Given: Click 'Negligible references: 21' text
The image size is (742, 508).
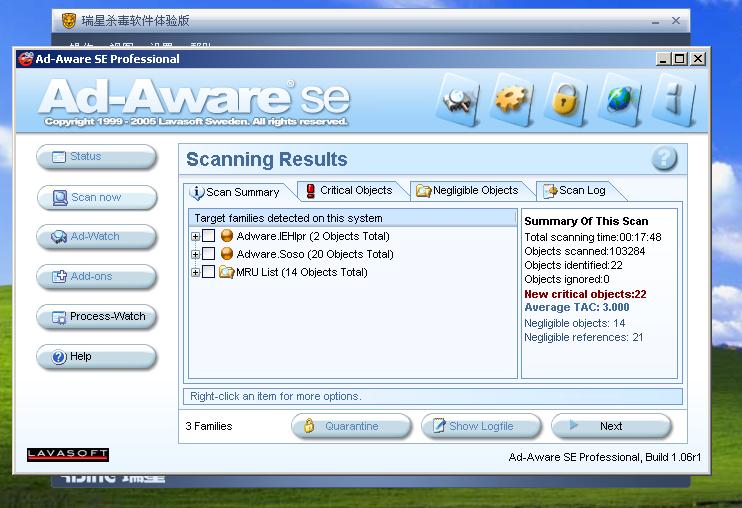Looking at the screenshot, I should point(583,337).
